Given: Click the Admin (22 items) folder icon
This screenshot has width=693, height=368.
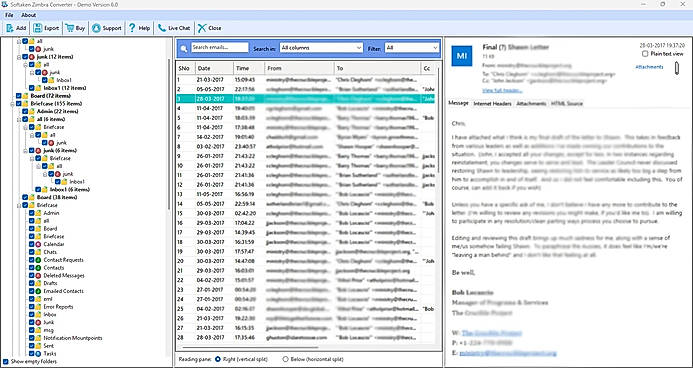Looking at the screenshot, I should [32, 111].
